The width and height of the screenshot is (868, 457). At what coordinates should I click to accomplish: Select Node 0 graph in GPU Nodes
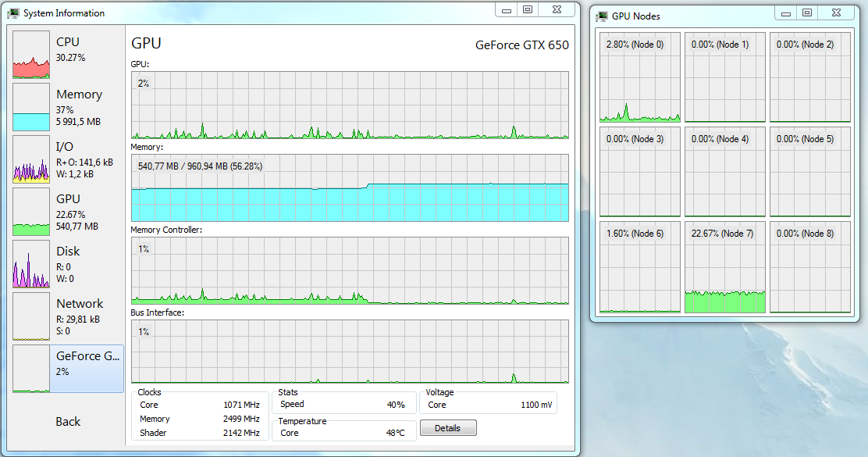click(x=640, y=77)
